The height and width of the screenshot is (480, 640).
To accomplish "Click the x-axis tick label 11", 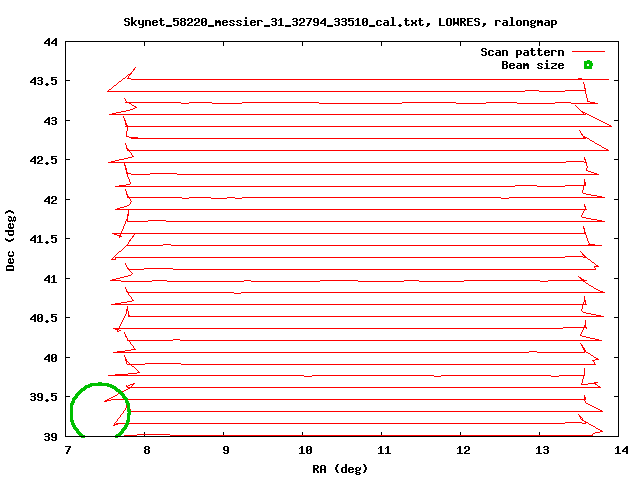I will [384, 450].
